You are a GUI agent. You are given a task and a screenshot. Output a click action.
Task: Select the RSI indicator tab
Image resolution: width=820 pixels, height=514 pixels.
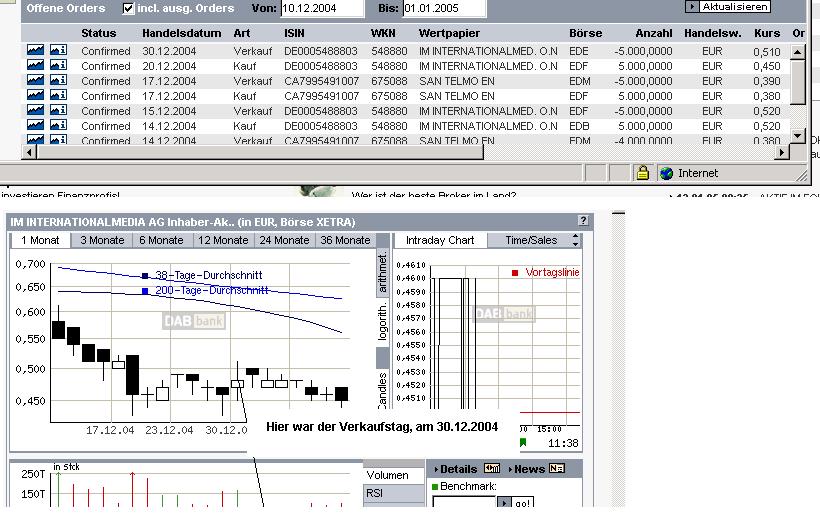(x=393, y=493)
